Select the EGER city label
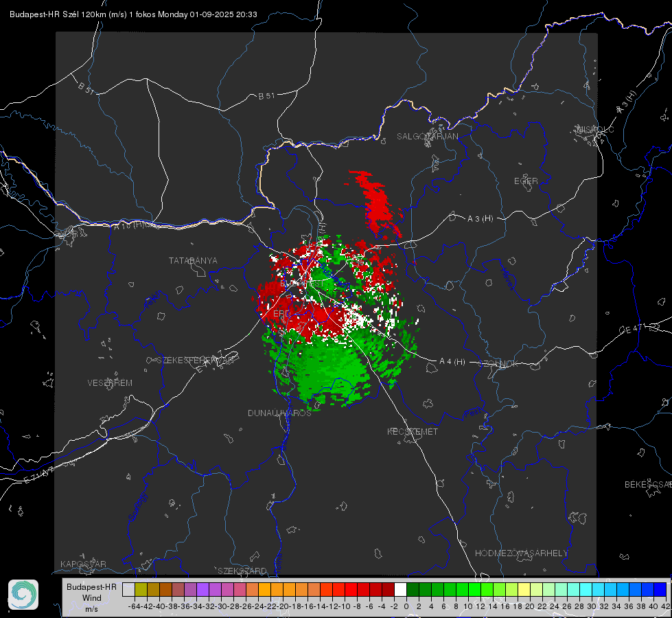Screen dimensions: 672x618 526,181
